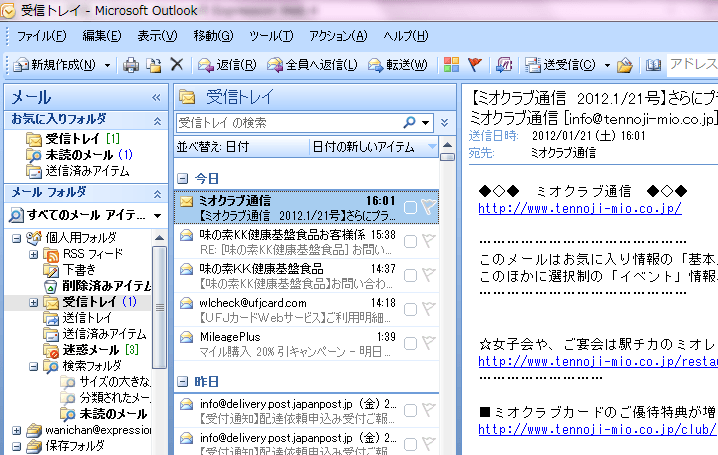Open the tennoji-mio.co.jp/club/ link
718x455 pixels.
click(x=597, y=429)
